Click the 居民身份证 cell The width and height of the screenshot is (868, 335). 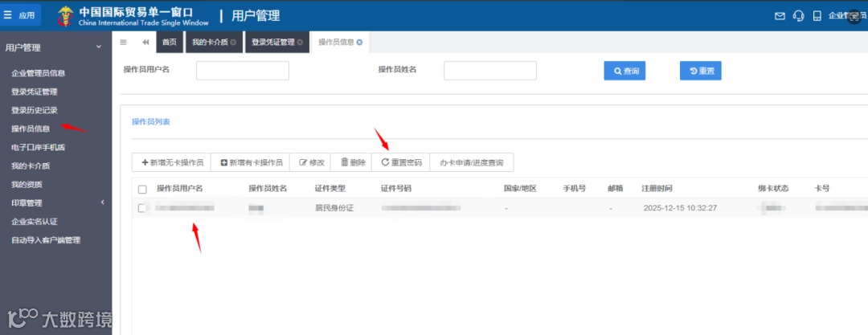[334, 208]
